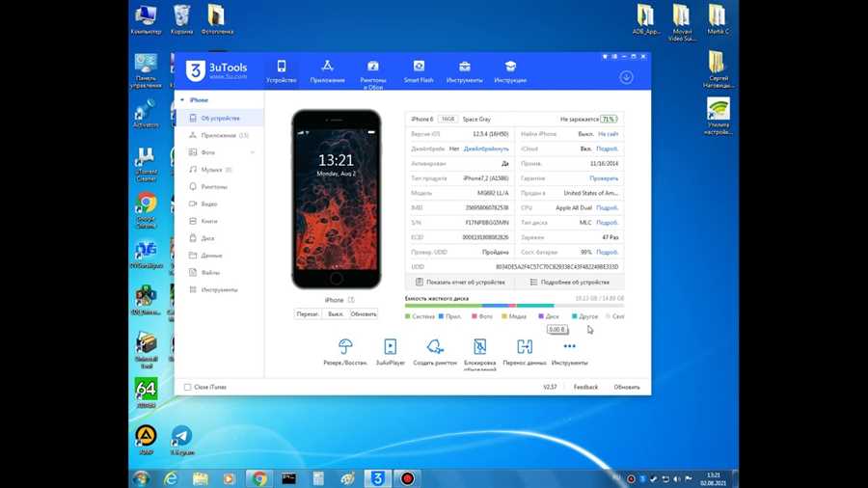
Task: Open Создать рингтон tool
Action: tap(435, 352)
